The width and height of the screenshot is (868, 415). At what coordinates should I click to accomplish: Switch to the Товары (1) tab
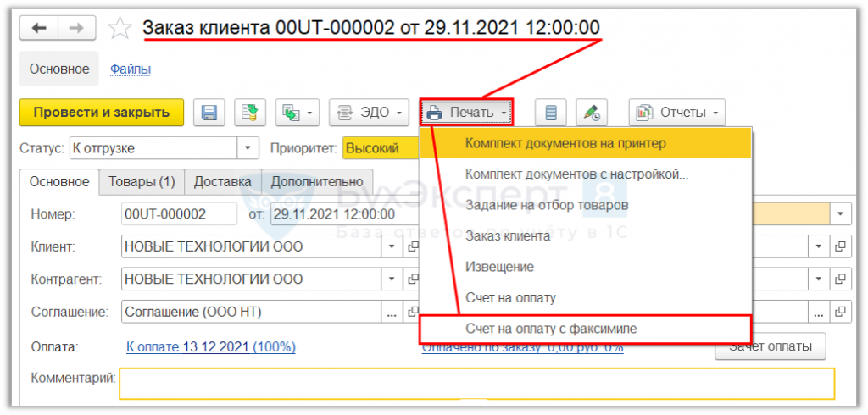click(142, 182)
